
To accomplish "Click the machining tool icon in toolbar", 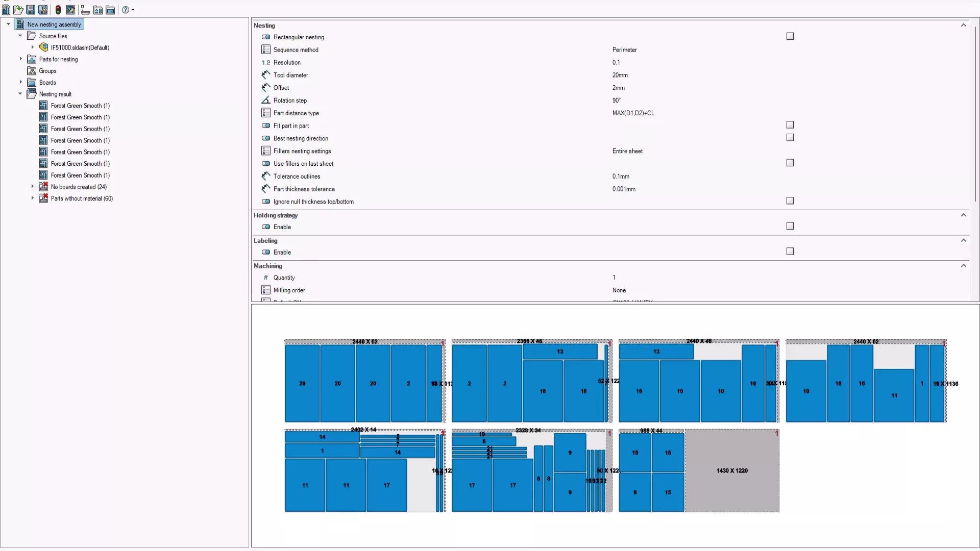I will pyautogui.click(x=85, y=10).
